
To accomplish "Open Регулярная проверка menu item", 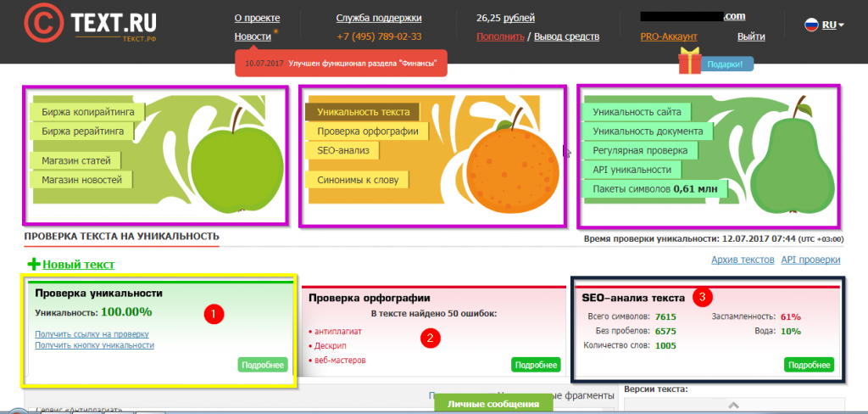I will (640, 150).
